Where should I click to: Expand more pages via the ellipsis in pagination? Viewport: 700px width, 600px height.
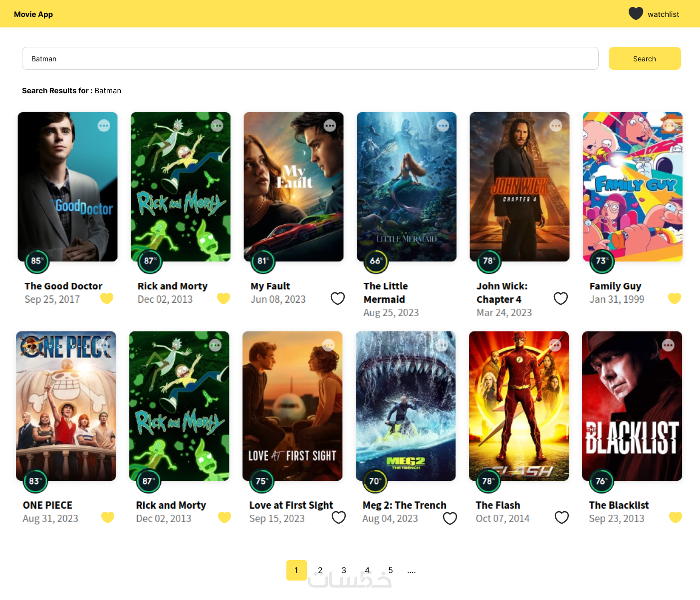point(411,571)
